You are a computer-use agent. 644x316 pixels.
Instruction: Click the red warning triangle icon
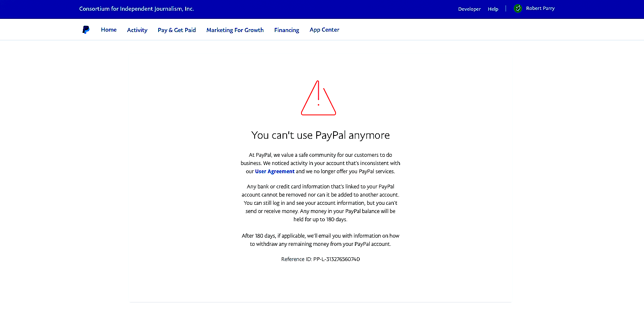pyautogui.click(x=318, y=98)
